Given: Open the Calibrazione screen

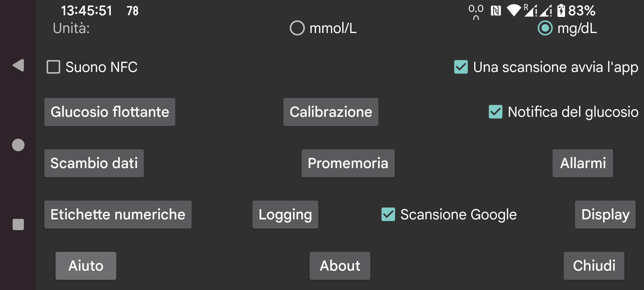Looking at the screenshot, I should pyautogui.click(x=331, y=112).
